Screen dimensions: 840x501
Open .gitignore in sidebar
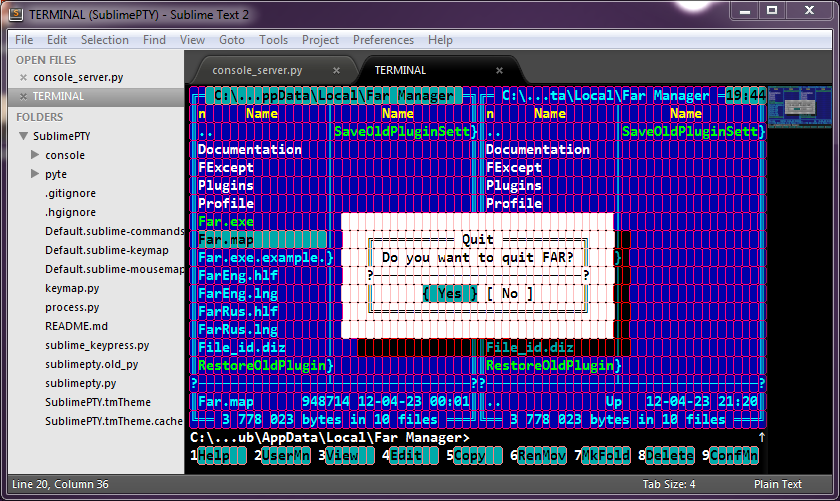tap(70, 193)
